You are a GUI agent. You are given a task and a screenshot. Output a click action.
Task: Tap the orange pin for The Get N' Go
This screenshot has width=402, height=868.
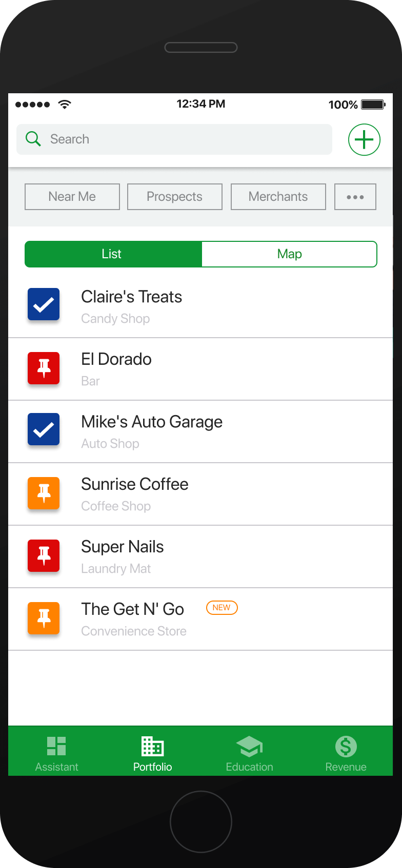[x=44, y=618]
